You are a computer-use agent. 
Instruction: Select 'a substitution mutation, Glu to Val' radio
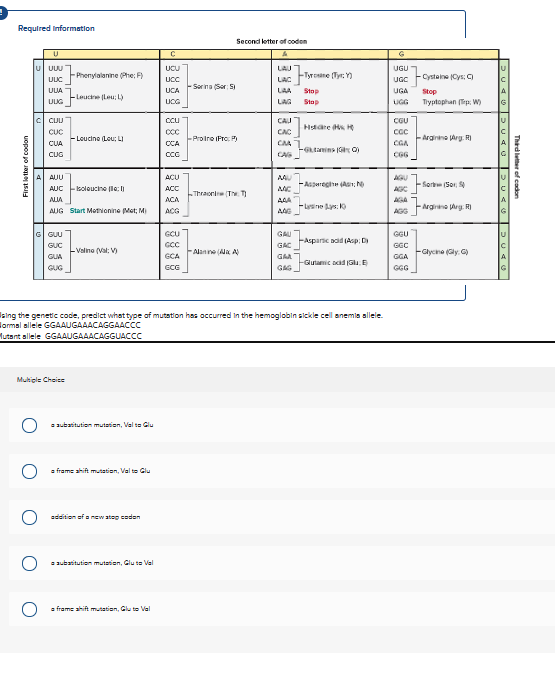(29, 563)
